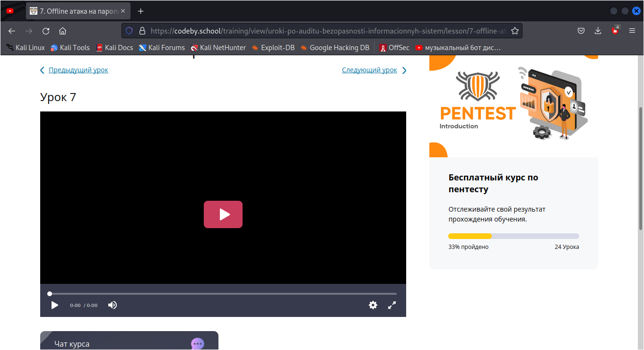Open a new tab with the plus button

click(x=140, y=11)
